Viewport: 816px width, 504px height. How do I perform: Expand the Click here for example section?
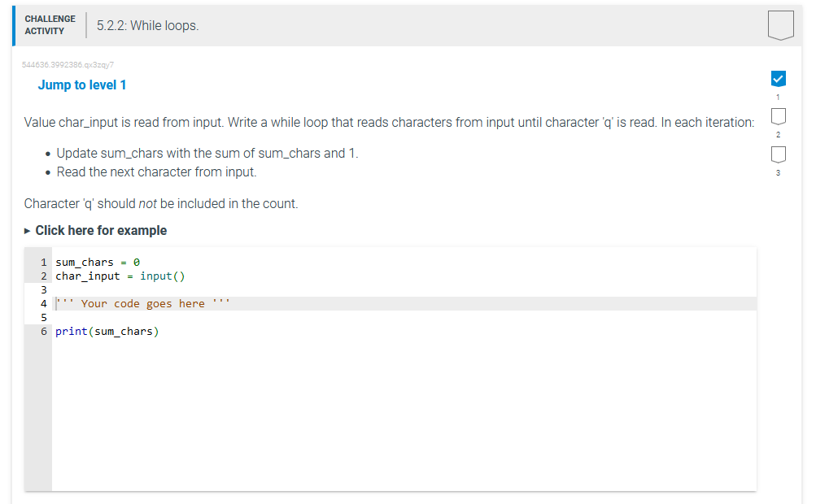[x=101, y=231]
